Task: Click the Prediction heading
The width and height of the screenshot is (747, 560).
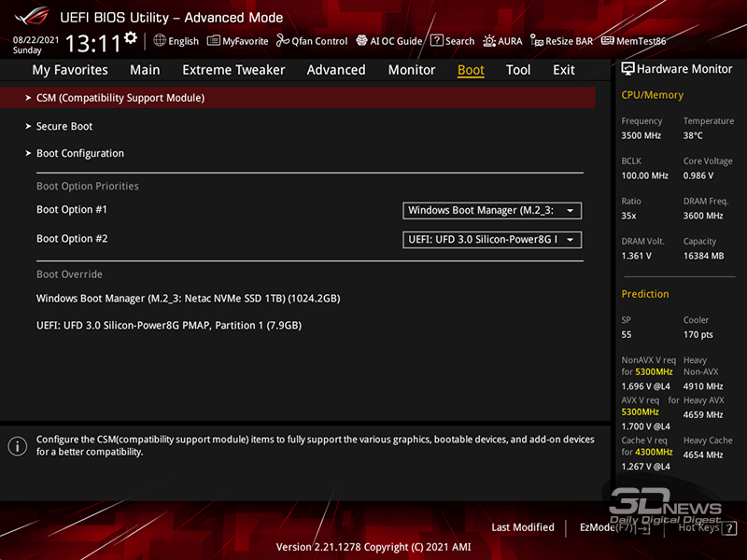Action: click(645, 294)
